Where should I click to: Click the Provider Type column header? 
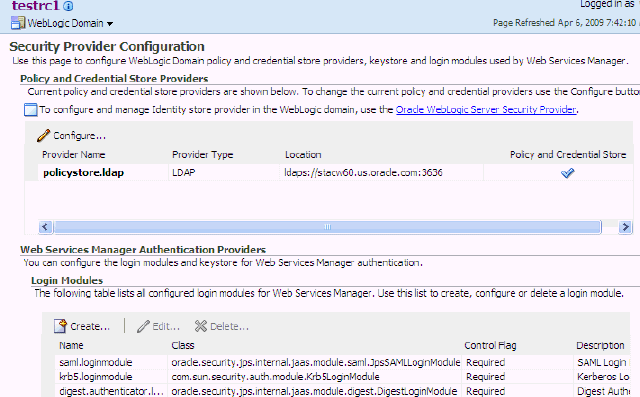202,155
